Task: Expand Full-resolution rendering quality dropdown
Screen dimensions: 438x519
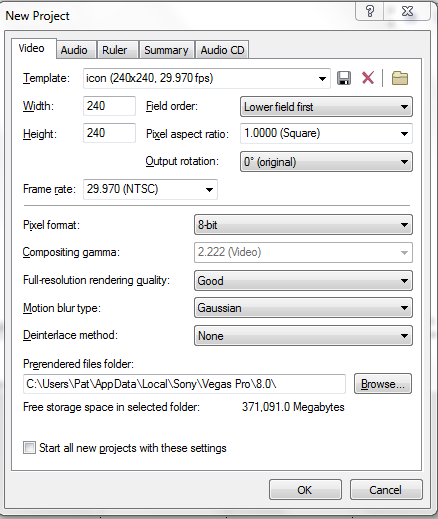Action: tap(303, 280)
